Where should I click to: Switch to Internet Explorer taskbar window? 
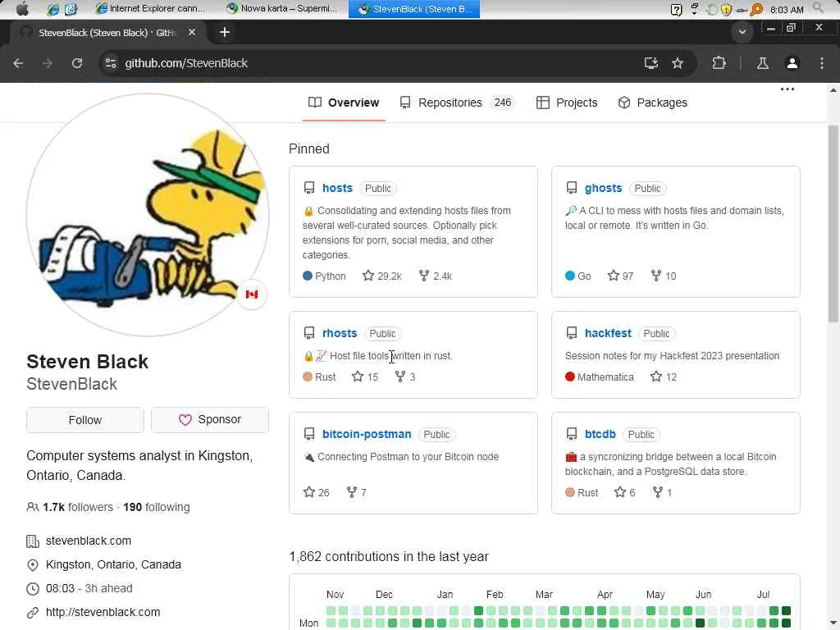149,8
